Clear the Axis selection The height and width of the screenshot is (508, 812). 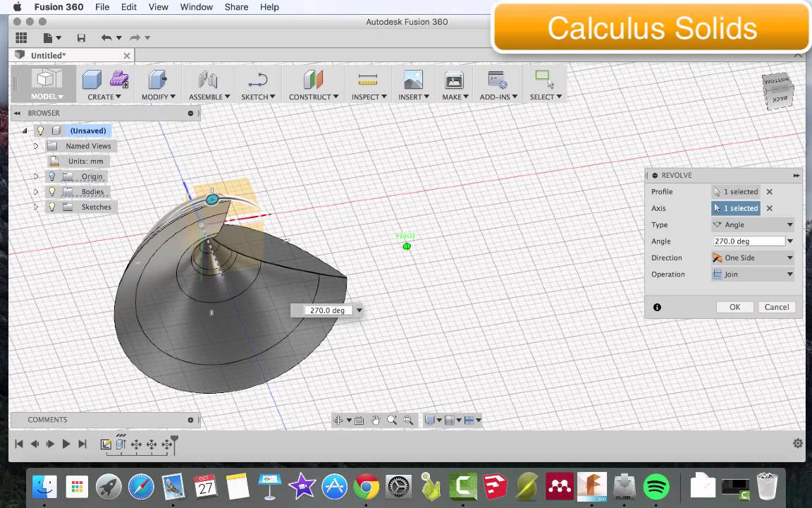point(770,208)
